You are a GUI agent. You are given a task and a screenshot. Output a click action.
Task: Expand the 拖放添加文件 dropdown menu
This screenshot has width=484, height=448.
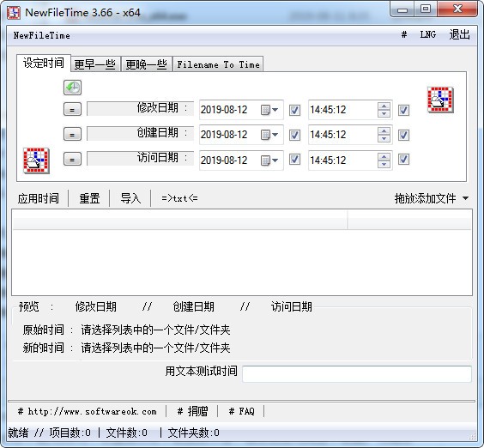coord(465,198)
